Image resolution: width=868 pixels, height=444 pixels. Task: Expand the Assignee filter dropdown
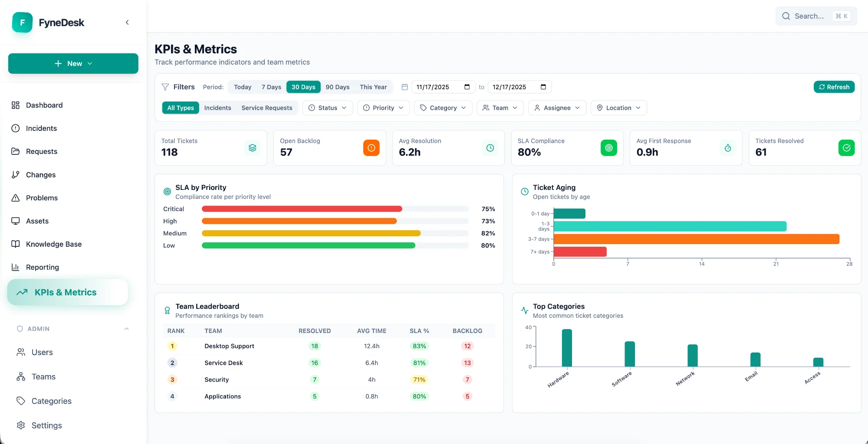[557, 108]
